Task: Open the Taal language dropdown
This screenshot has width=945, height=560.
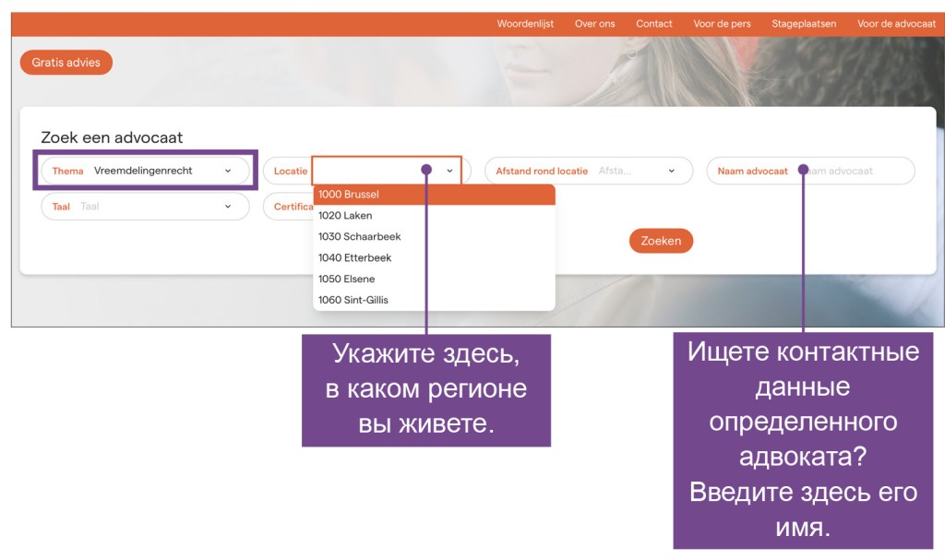Action: click(145, 207)
